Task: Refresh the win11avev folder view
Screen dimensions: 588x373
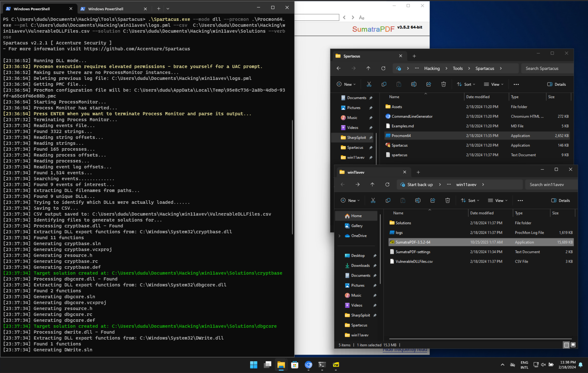Action: click(x=387, y=185)
